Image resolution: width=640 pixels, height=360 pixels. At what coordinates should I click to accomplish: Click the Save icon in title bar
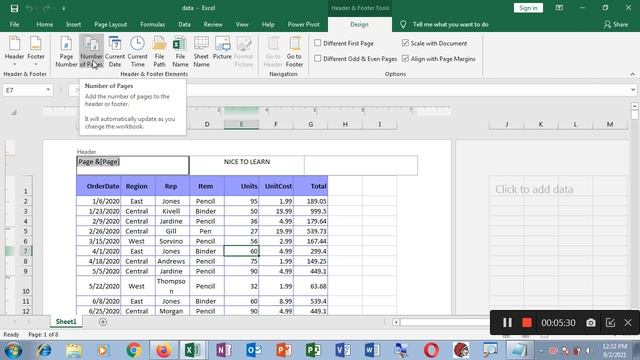(x=14, y=8)
